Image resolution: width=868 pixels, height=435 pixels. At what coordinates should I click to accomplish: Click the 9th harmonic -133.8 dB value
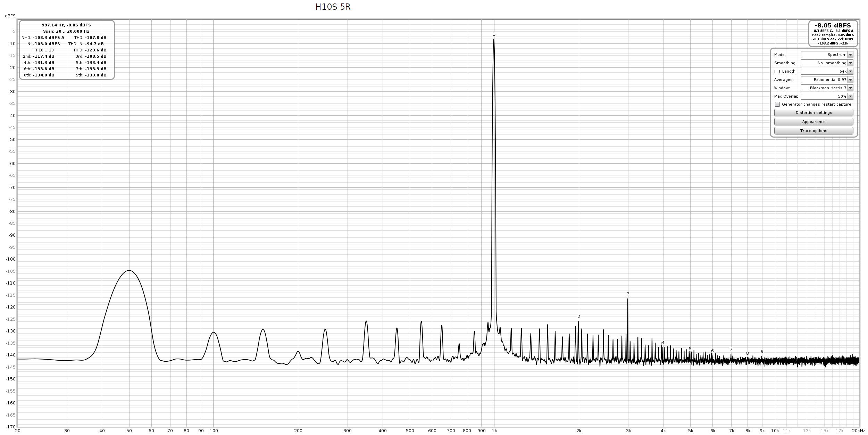pyautogui.click(x=96, y=75)
